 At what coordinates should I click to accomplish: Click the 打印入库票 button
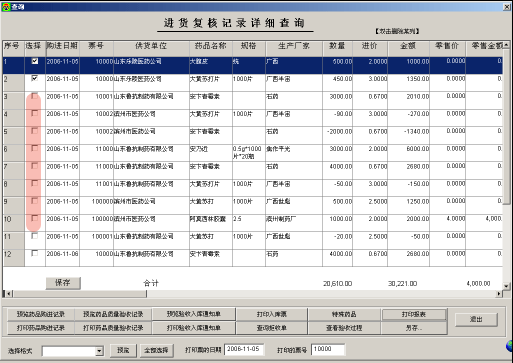tap(272, 314)
